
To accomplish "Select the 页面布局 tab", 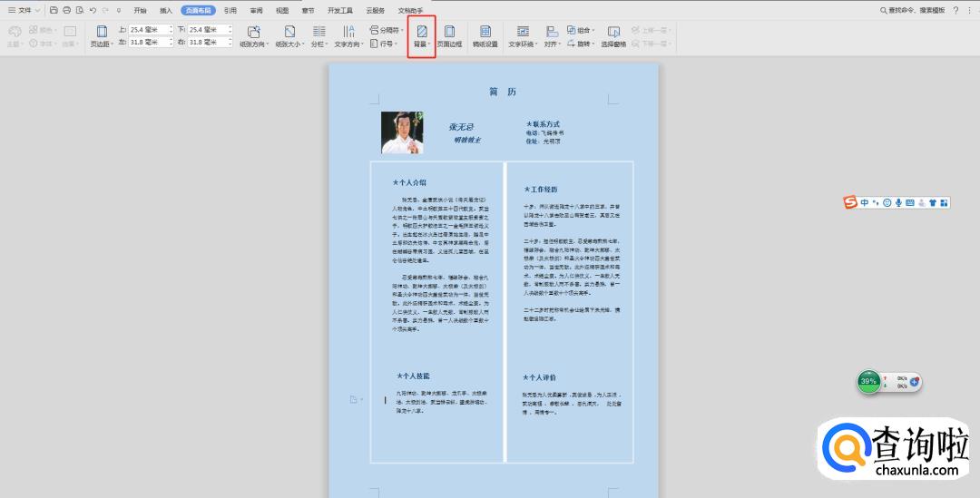I will click(x=198, y=11).
